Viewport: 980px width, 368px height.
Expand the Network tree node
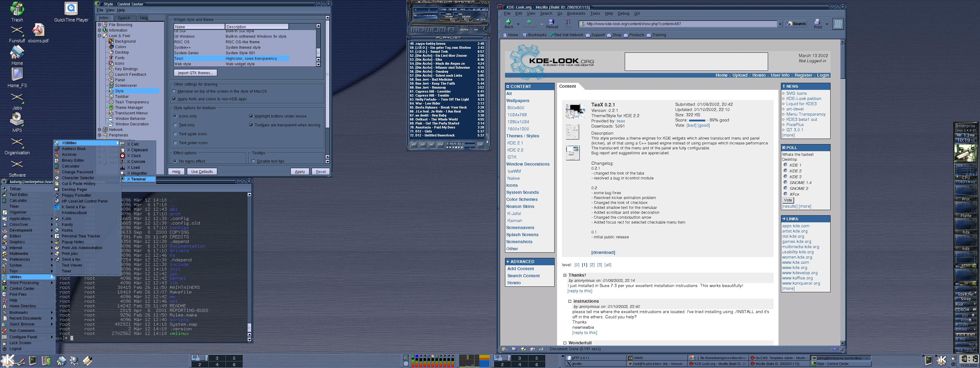tap(100, 129)
